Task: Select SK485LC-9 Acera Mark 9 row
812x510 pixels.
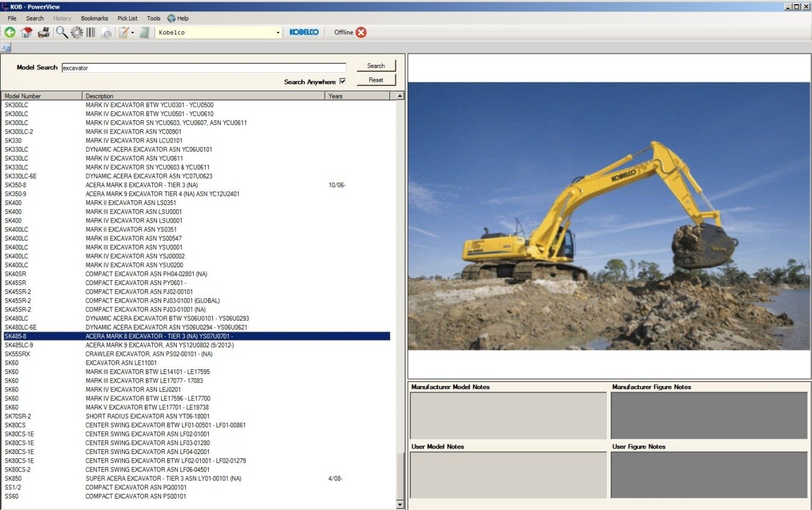Action: click(x=196, y=345)
